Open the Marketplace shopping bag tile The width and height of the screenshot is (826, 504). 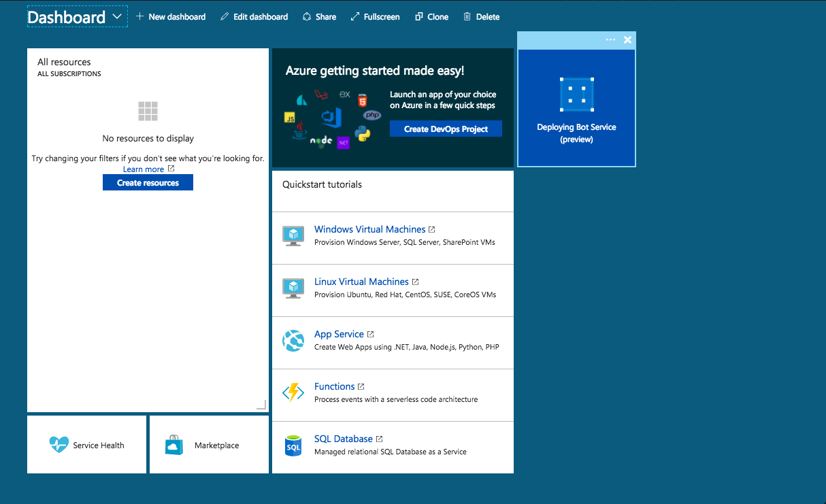point(209,445)
